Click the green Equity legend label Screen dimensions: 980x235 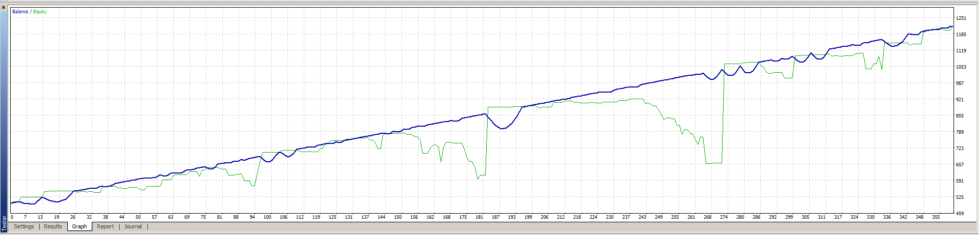(x=40, y=12)
